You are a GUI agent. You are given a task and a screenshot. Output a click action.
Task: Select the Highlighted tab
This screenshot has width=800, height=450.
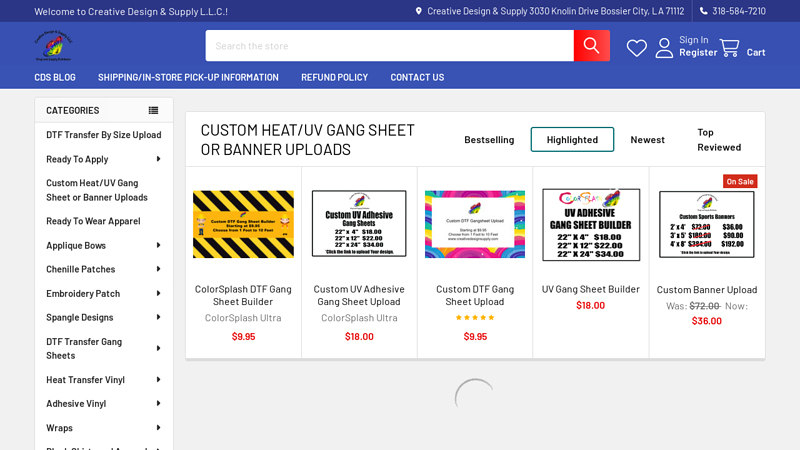[572, 139]
